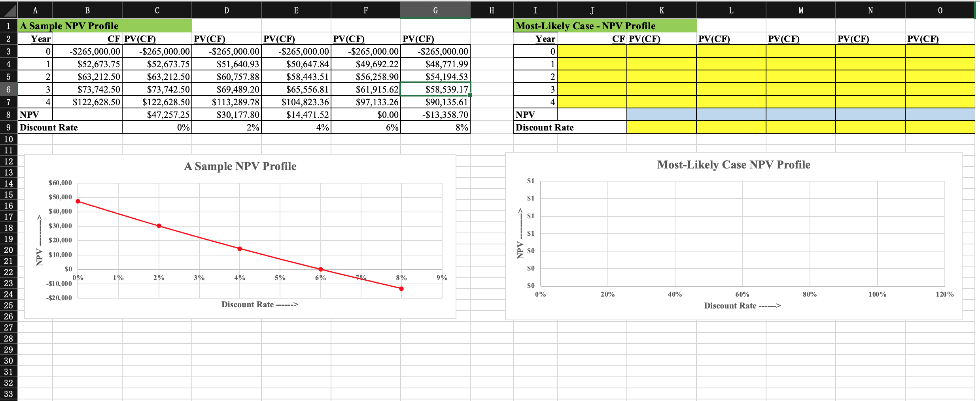
Task: Select the row 1 header
Action: pyautogui.click(x=8, y=26)
